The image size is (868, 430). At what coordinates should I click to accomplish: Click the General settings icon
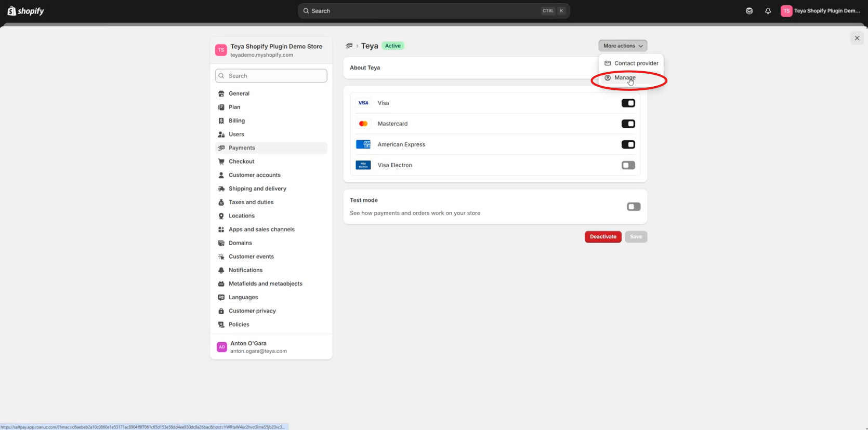[x=221, y=93]
